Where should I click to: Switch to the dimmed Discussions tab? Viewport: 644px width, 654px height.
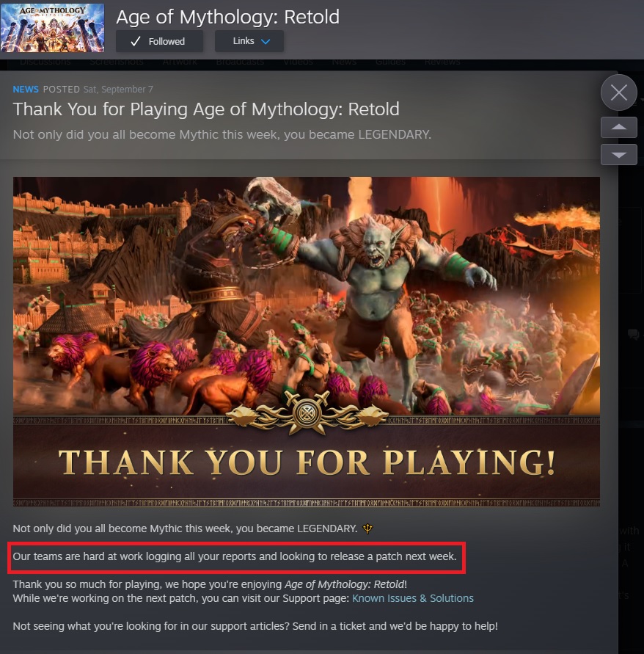click(x=45, y=62)
